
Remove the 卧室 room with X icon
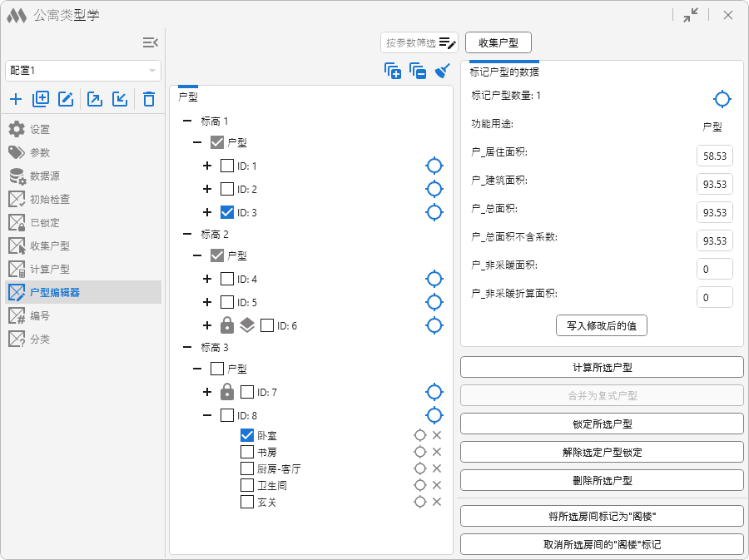tap(437, 435)
